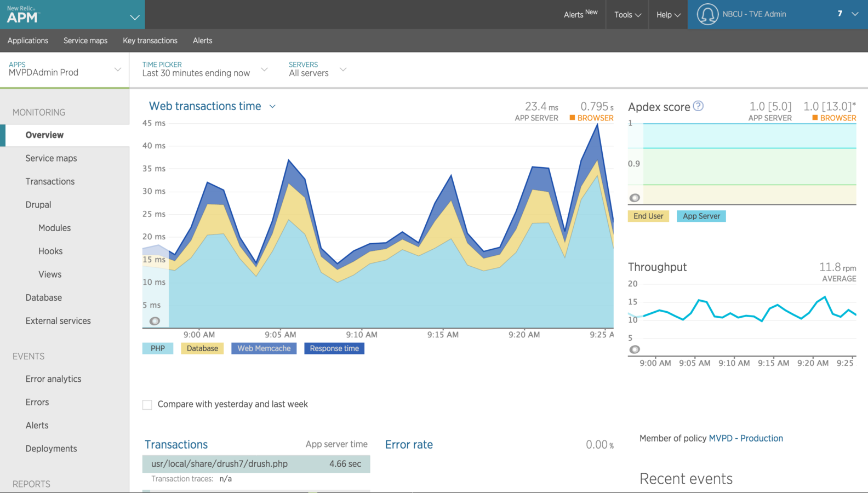Go to Applications tab
The width and height of the screenshot is (868, 493).
[28, 41]
